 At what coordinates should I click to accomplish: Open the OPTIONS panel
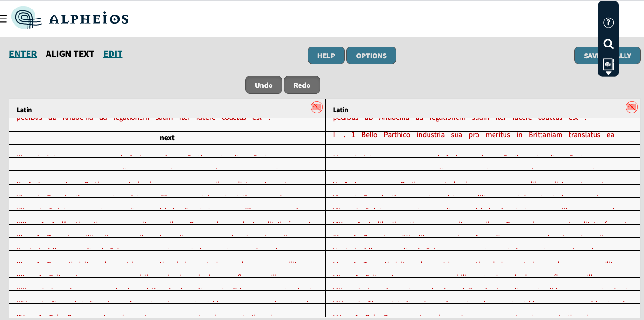tap(371, 55)
